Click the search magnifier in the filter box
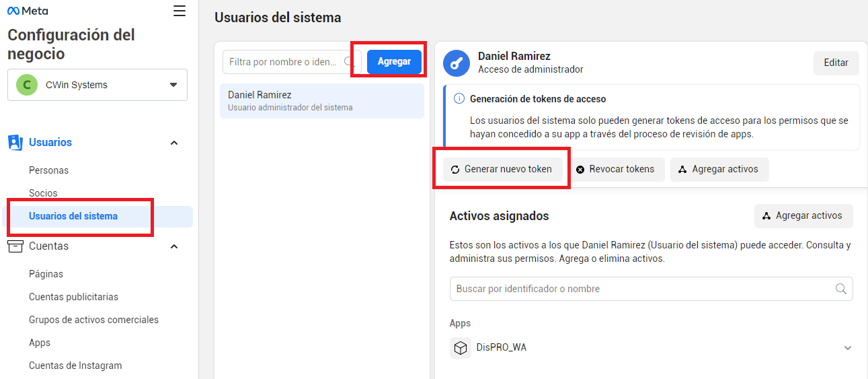 click(x=349, y=62)
